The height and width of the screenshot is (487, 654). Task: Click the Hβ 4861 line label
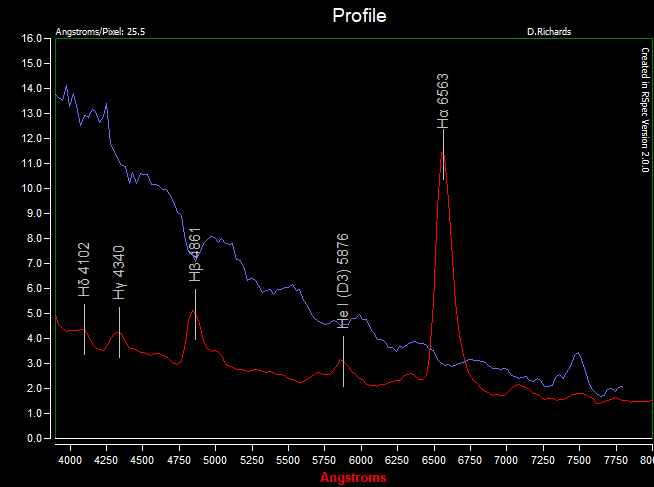click(x=195, y=255)
